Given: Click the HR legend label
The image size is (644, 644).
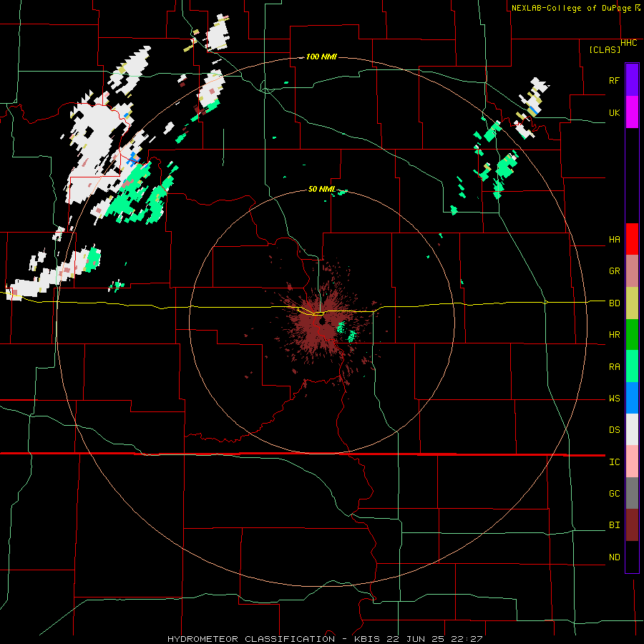Looking at the screenshot, I should [x=614, y=335].
